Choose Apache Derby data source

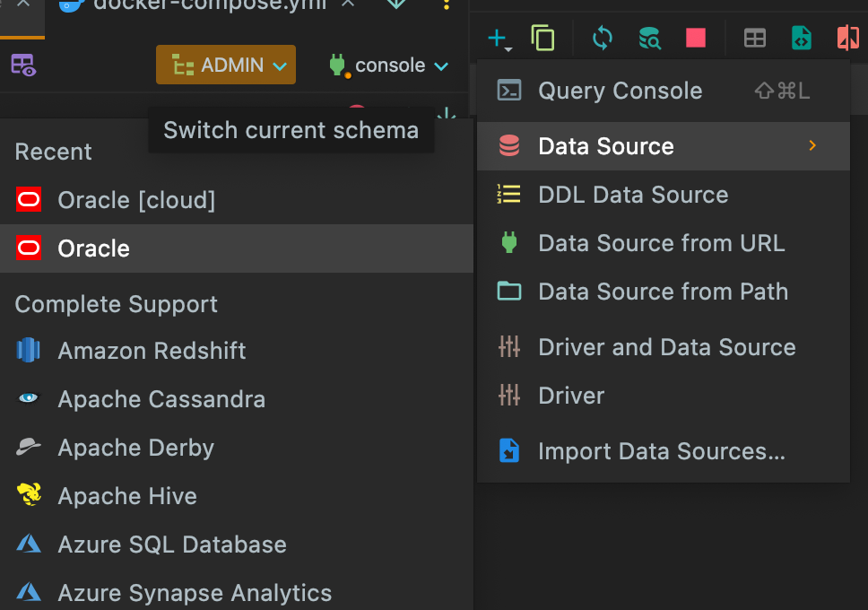pos(237,448)
